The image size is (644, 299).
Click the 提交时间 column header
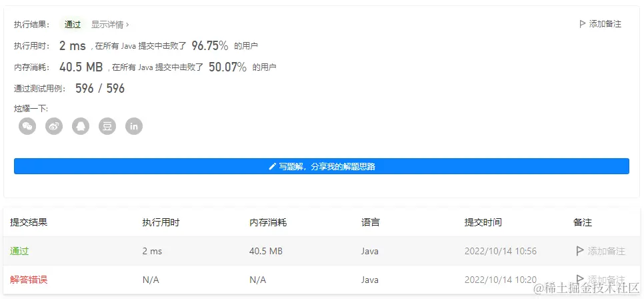click(483, 222)
